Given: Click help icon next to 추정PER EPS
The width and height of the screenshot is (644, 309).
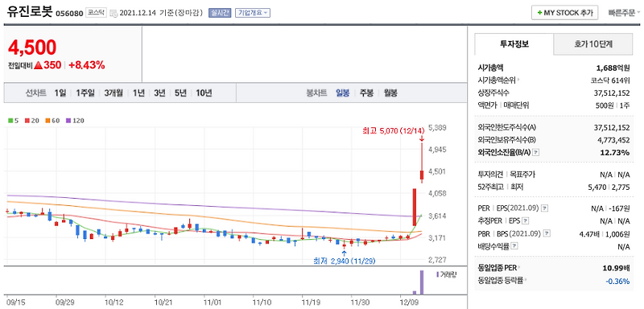Looking at the screenshot, I should click(526, 220).
